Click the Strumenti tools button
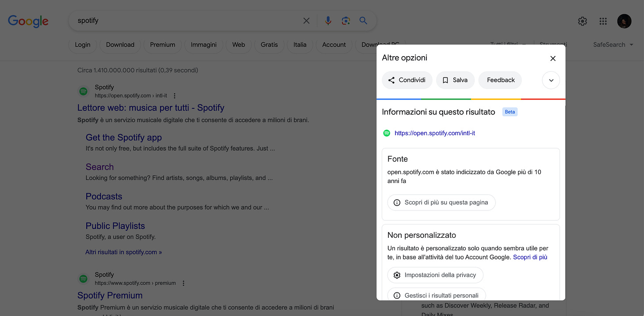Image resolution: width=644 pixels, height=316 pixels. tap(553, 45)
